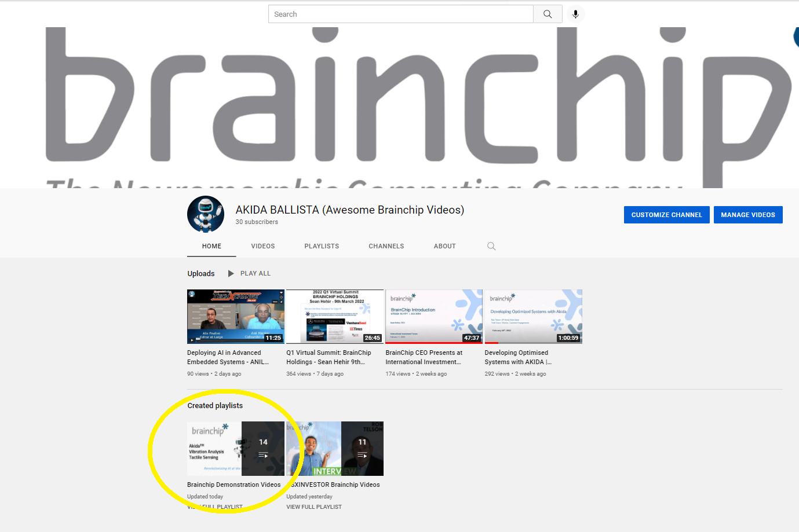
Task: Click 'Brainchip Demonstration Videos' playlist title
Action: coord(234,485)
